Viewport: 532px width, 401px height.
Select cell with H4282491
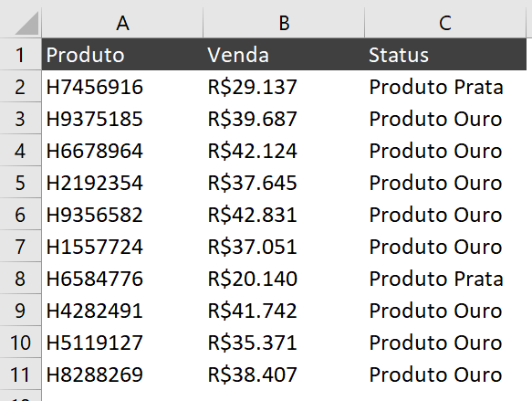(x=122, y=311)
